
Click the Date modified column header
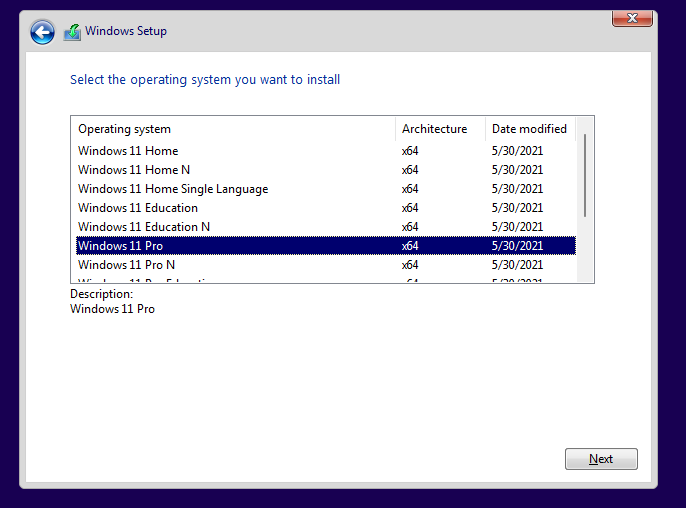531,129
